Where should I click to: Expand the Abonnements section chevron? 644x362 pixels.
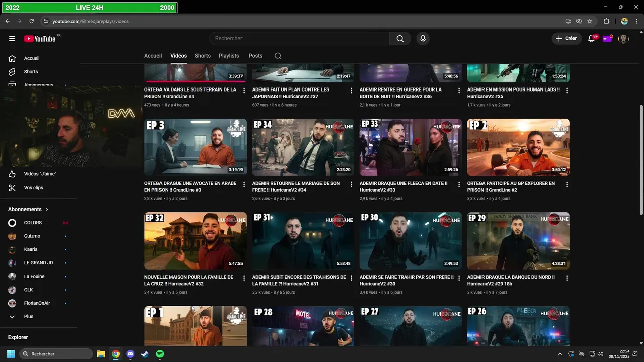[x=47, y=209]
